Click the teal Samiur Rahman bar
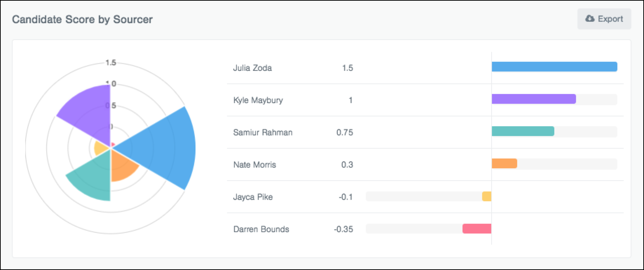The height and width of the screenshot is (270, 644). (x=523, y=131)
